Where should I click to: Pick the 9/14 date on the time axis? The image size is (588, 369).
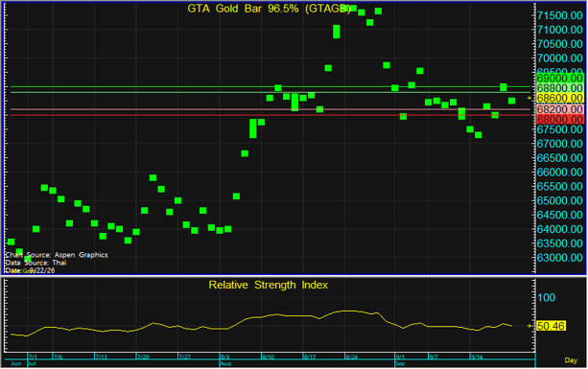tap(477, 357)
